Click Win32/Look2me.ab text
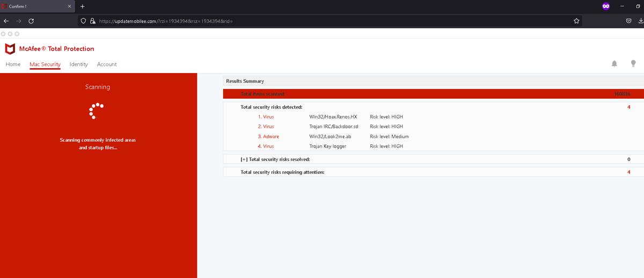 330,136
